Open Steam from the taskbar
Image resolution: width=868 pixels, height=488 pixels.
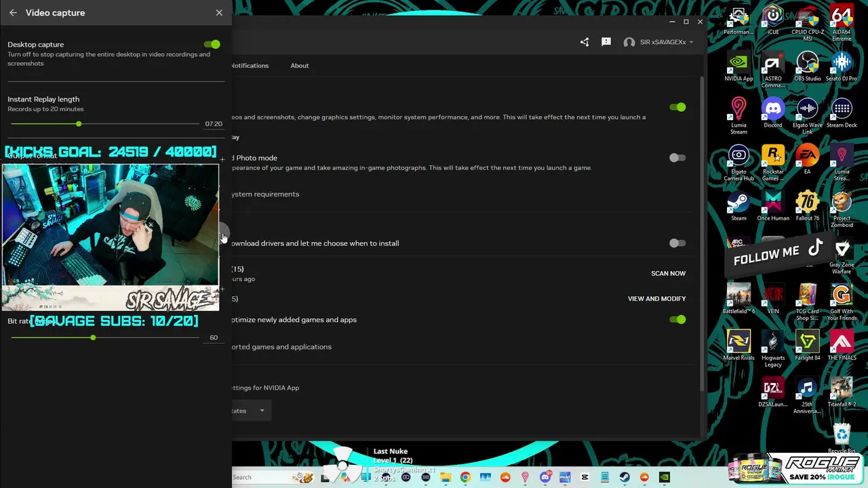(x=625, y=477)
